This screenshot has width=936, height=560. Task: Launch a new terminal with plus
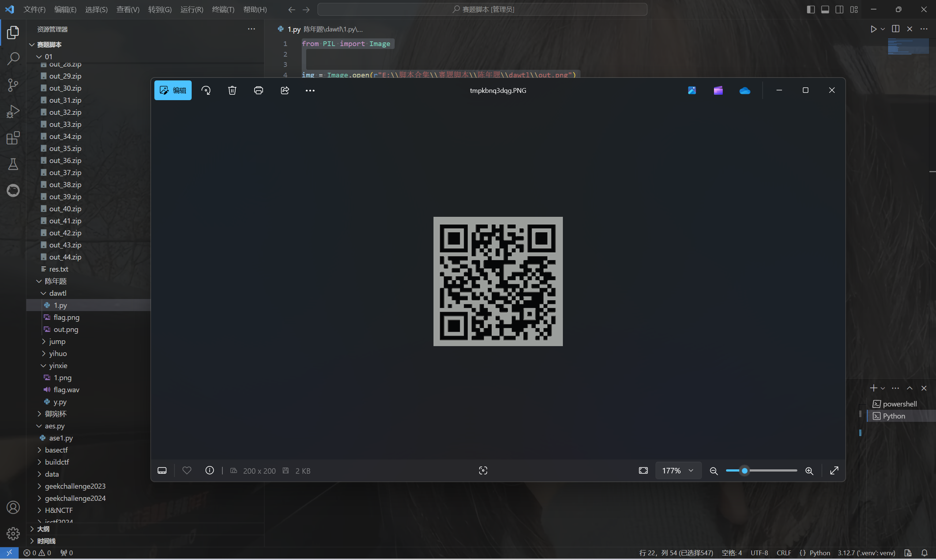coord(873,388)
